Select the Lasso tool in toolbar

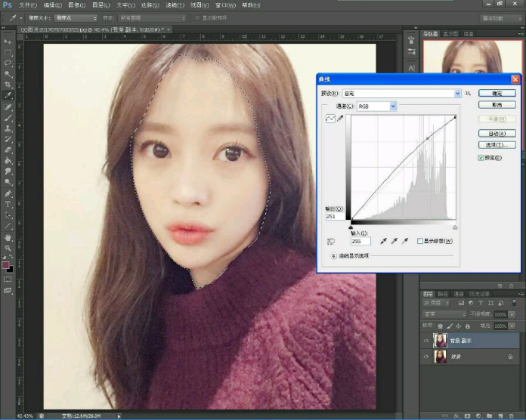(8, 63)
